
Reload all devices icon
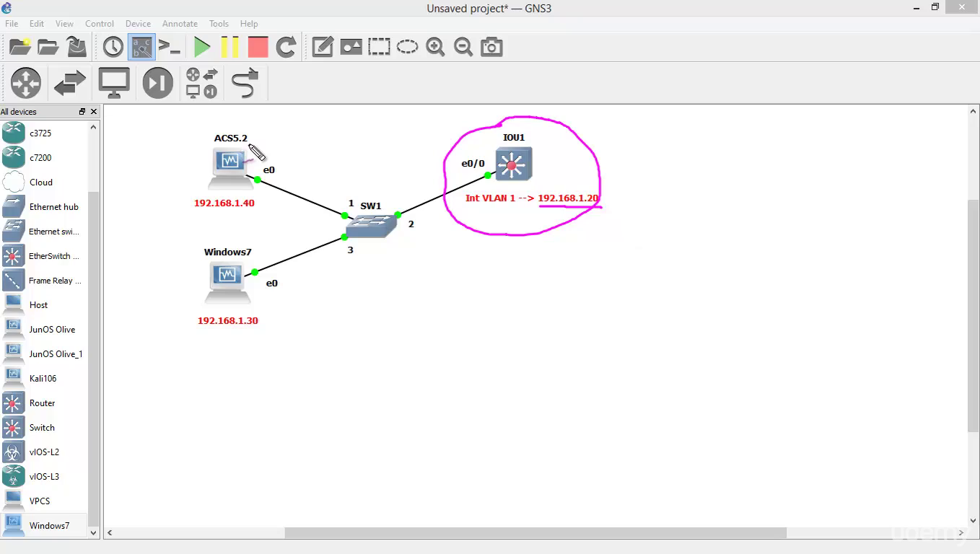[286, 47]
